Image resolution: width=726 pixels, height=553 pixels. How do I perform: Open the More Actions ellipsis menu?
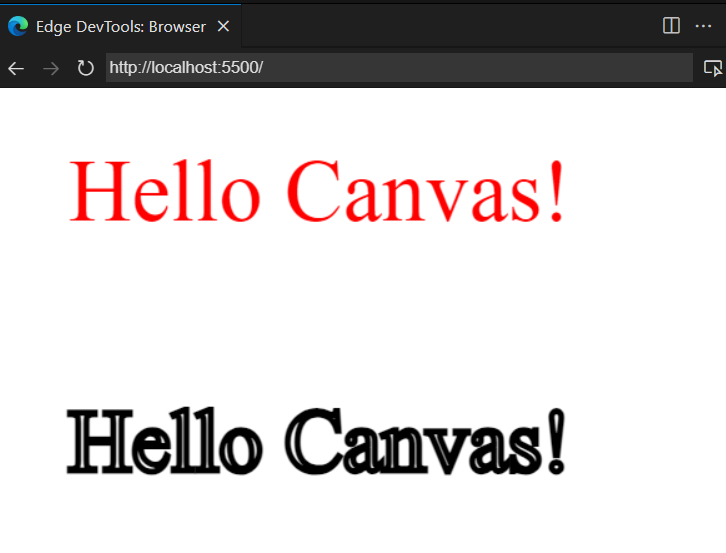pyautogui.click(x=703, y=26)
